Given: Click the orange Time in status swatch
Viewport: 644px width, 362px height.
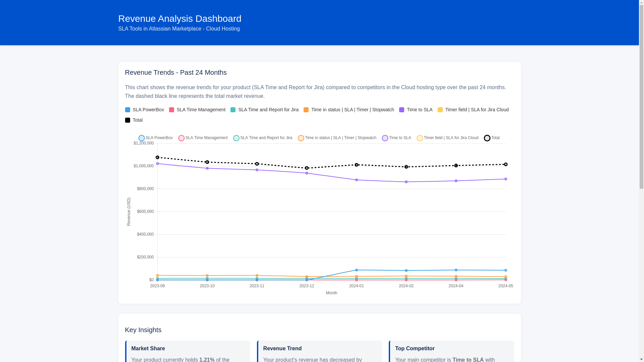Looking at the screenshot, I should [x=306, y=110].
